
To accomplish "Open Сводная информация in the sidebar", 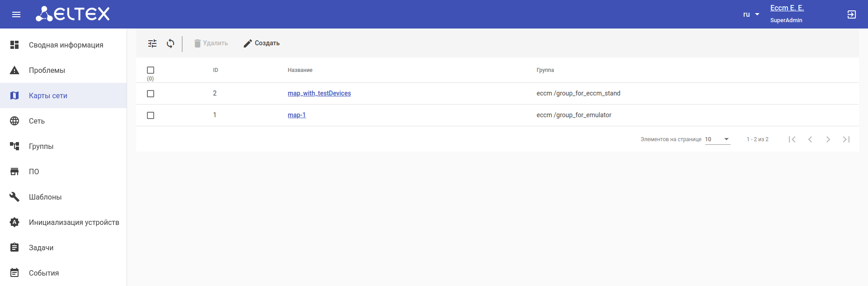I will tap(66, 45).
